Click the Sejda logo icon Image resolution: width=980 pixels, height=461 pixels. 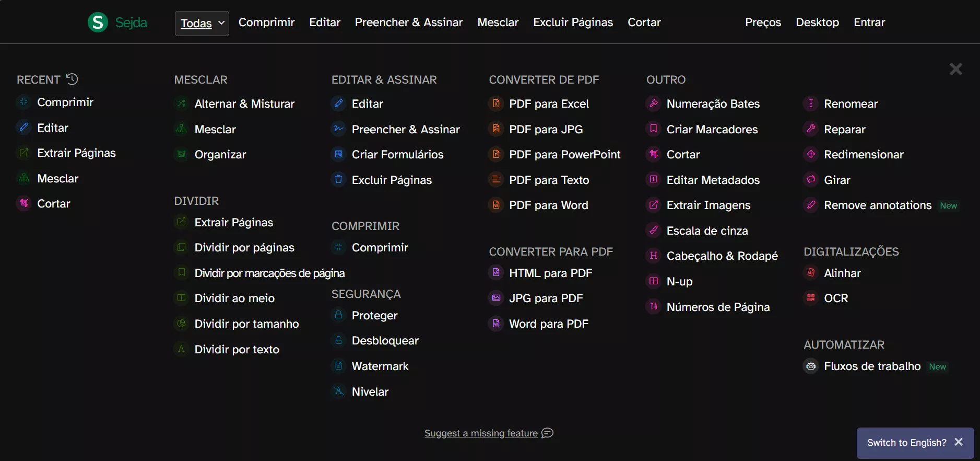point(98,22)
